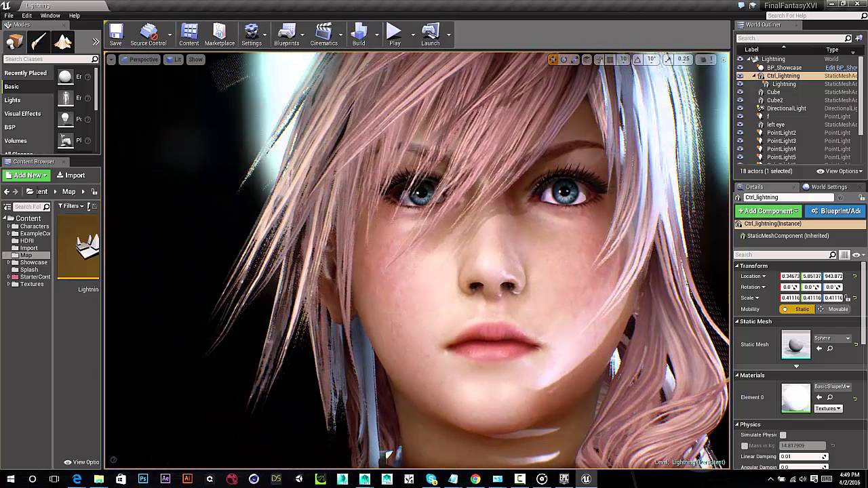Reset Location to default with yellow arrow
Viewport: 868px width, 488px height.
[x=854, y=277]
